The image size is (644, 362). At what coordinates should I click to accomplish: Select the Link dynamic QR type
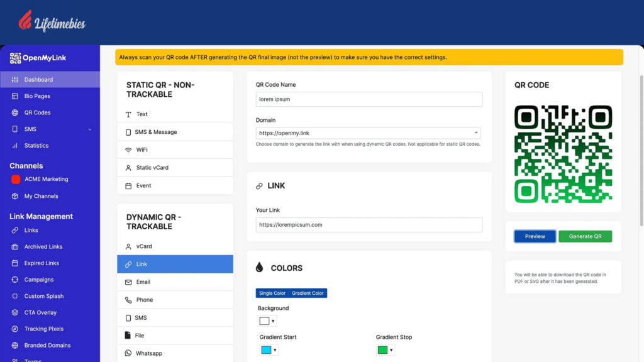pos(175,265)
